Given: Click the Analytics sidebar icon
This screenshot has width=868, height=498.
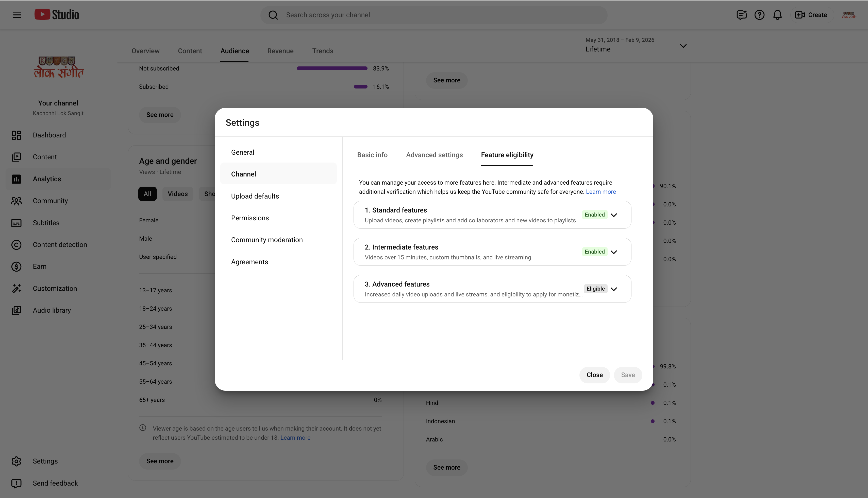Looking at the screenshot, I should click(x=16, y=179).
